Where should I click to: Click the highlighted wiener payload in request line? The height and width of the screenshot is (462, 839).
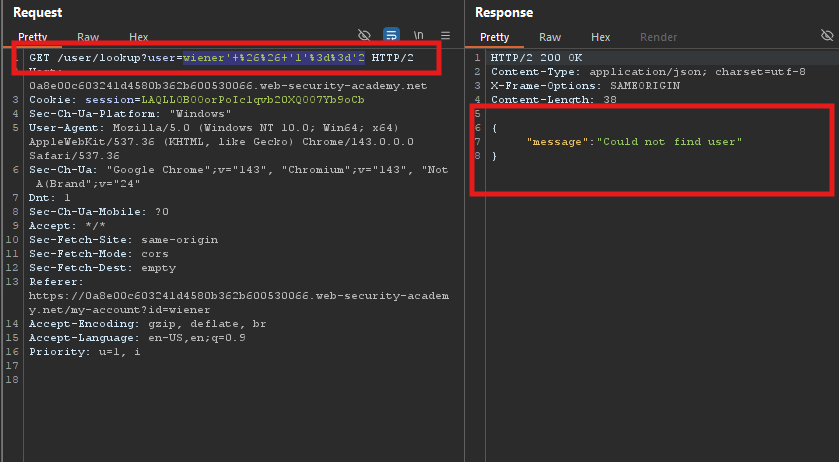click(273, 57)
